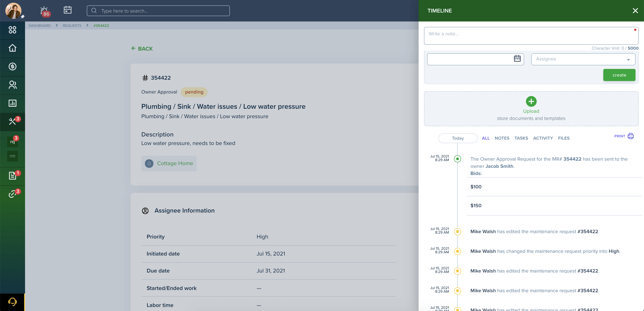Screen dimensions: 644x311
Task: Switch to the ALL timeline tab
Action: (485, 138)
